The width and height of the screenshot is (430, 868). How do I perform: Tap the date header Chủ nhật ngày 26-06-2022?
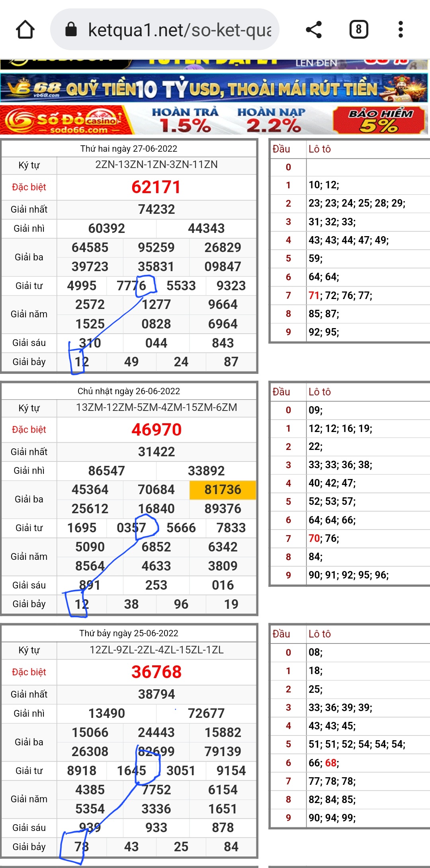tap(129, 391)
